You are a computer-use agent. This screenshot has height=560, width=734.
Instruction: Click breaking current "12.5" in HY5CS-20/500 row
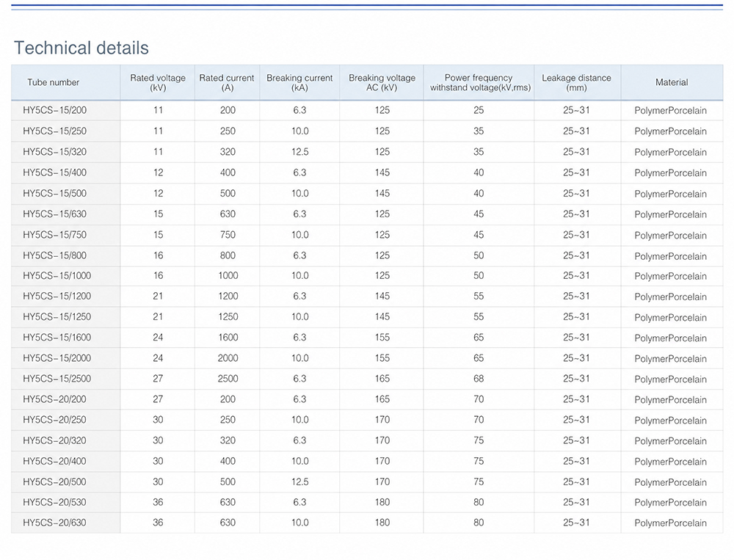(299, 481)
